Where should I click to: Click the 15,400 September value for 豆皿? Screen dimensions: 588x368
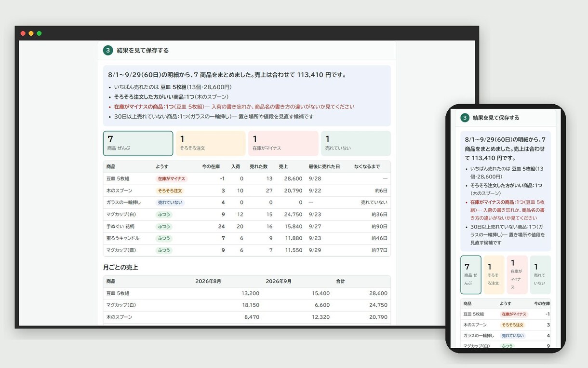tap(321, 293)
